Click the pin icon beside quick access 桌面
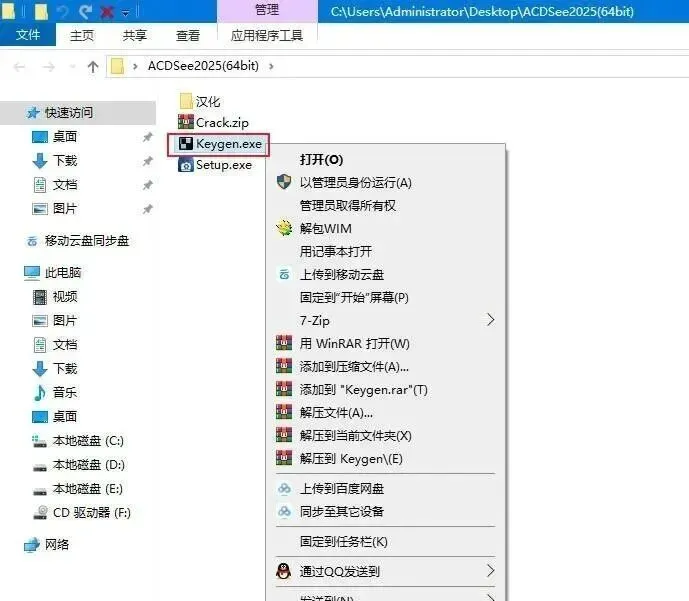The image size is (689, 601). [148, 137]
